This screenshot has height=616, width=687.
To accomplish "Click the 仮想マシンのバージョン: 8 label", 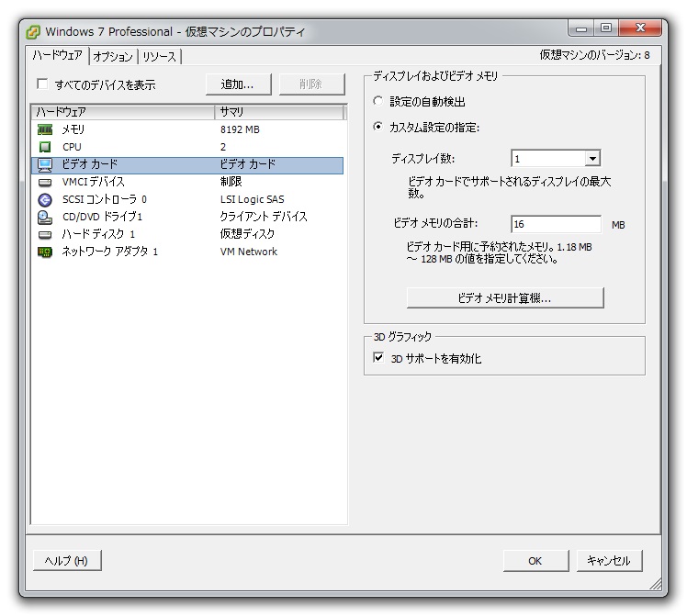I will (594, 55).
